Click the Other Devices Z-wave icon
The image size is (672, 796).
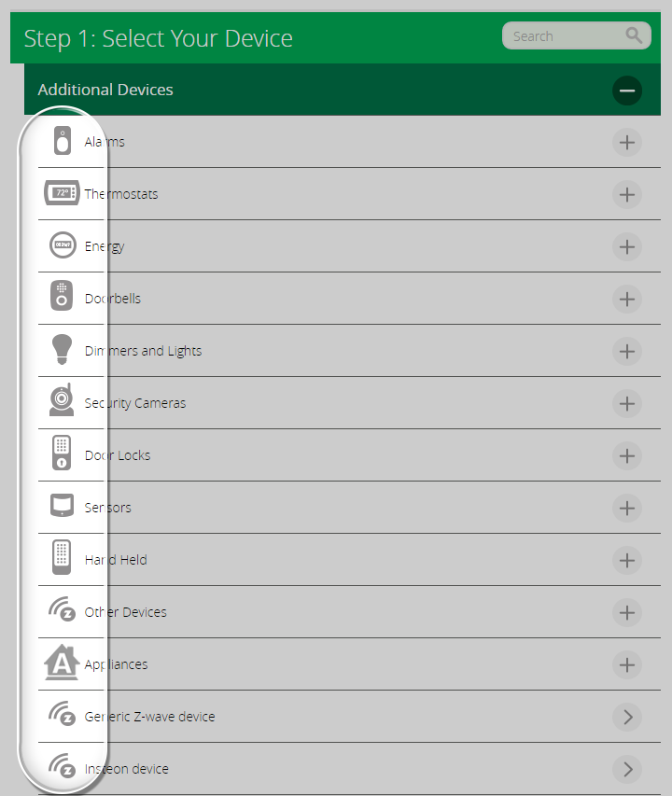pyautogui.click(x=62, y=609)
